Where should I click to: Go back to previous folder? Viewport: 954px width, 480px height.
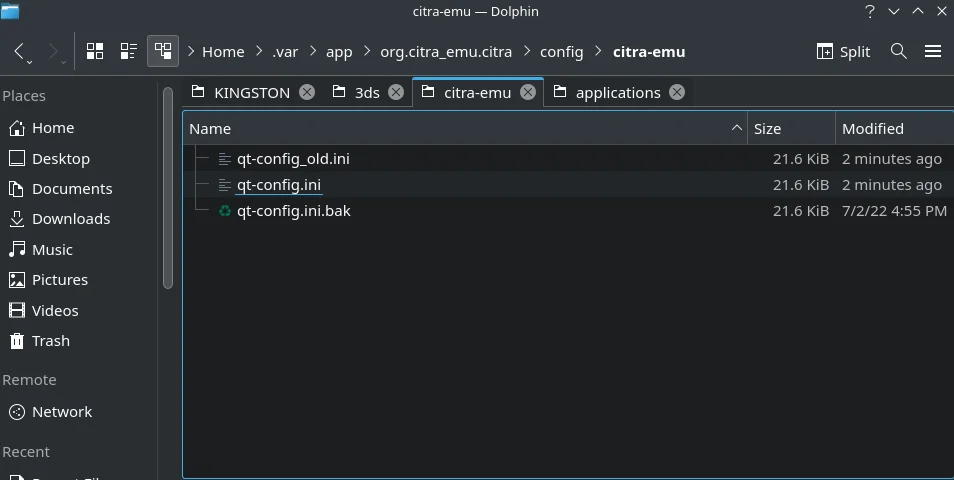click(20, 51)
